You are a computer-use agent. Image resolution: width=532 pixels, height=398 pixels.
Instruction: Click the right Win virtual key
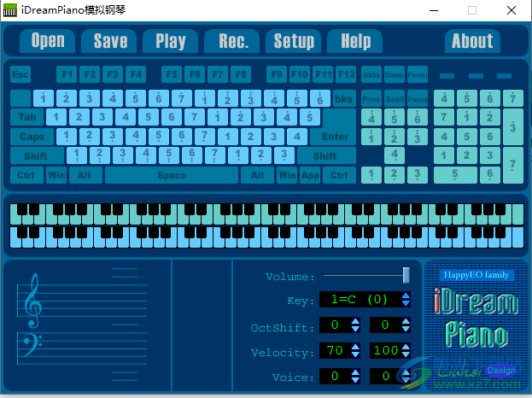tap(287, 175)
